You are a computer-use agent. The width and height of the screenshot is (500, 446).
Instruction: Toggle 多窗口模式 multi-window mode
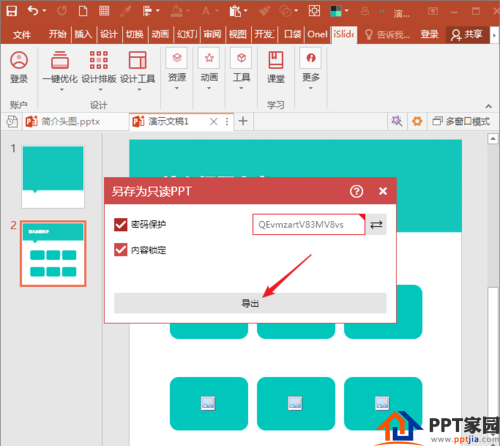tap(461, 121)
